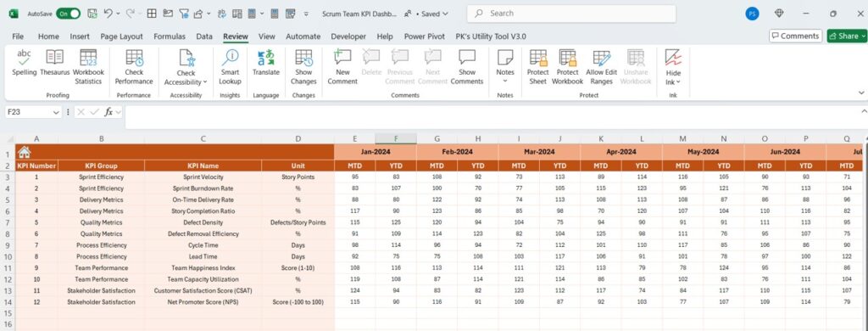Switch to the Insert tab
Screen dimensions: 868x331
click(80, 36)
